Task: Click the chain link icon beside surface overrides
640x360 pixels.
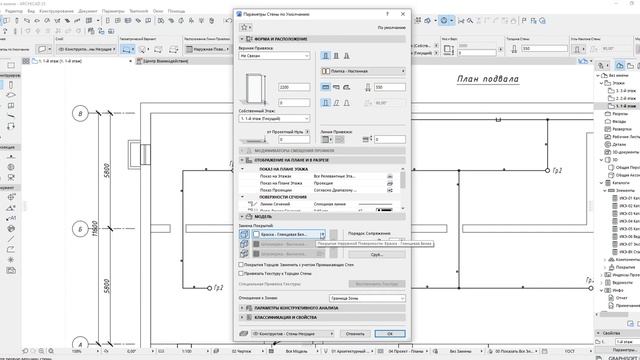Action: tap(333, 244)
